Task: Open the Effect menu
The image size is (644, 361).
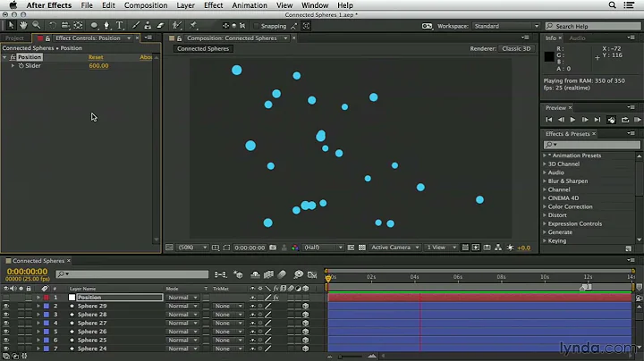Action: [x=214, y=5]
